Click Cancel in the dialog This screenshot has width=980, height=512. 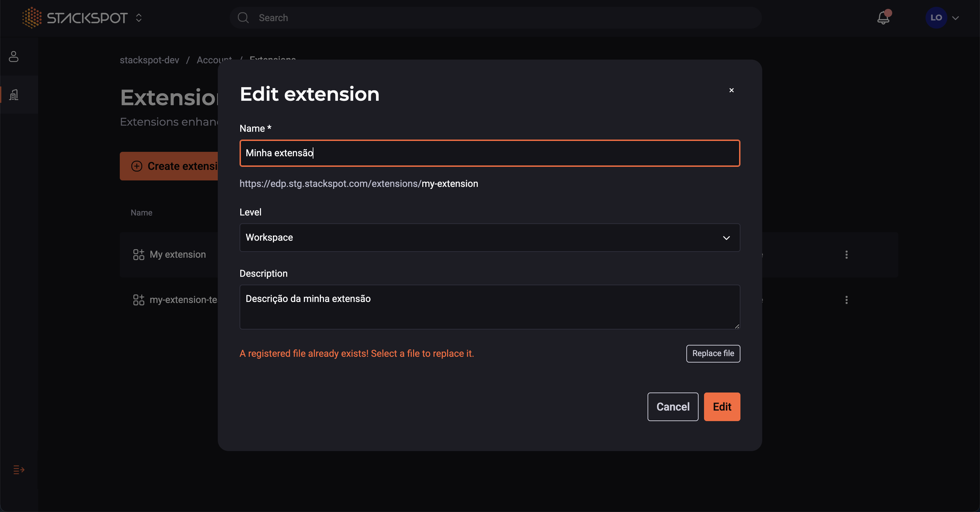(x=673, y=406)
